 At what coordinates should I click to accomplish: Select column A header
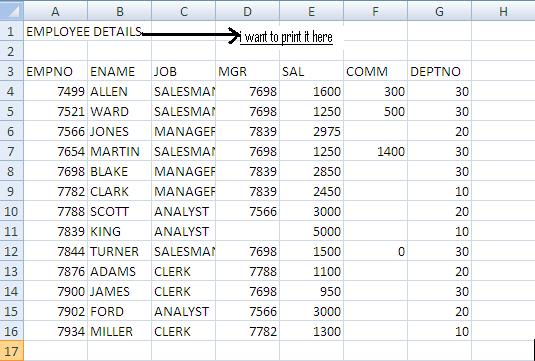(55, 11)
